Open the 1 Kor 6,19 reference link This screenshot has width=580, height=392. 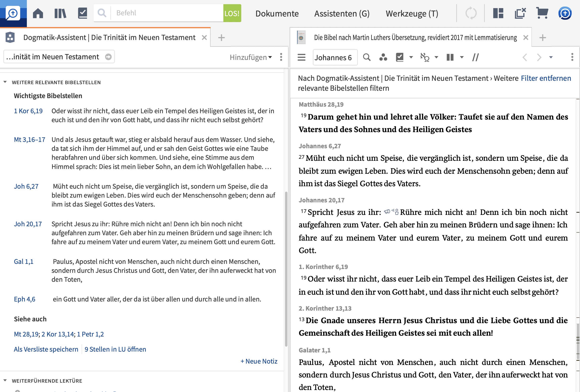point(28,111)
